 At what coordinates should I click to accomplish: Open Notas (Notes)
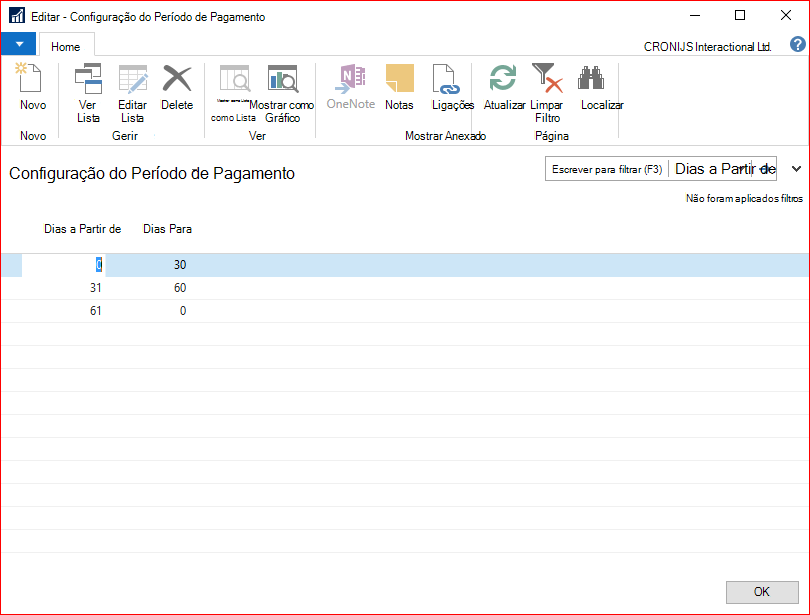point(399,87)
